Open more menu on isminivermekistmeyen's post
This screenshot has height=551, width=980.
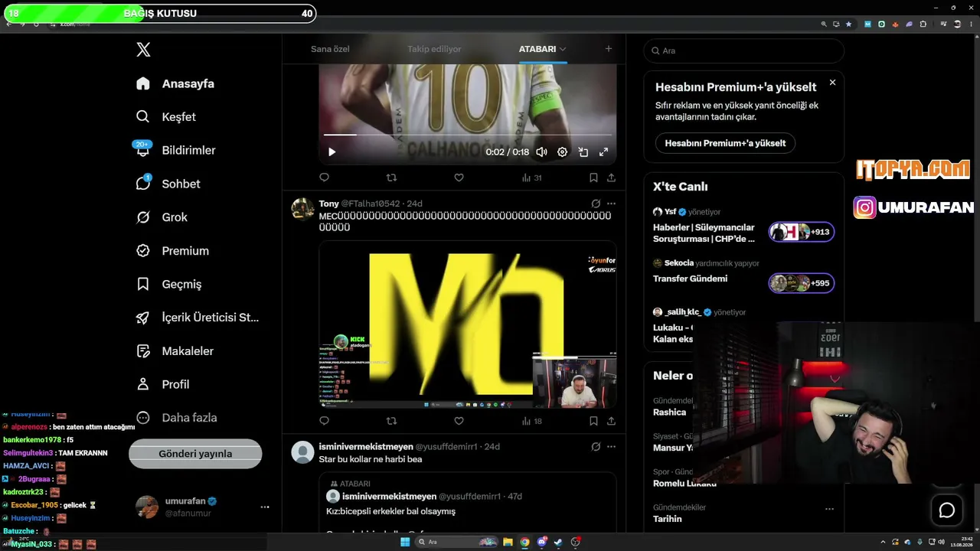611,446
